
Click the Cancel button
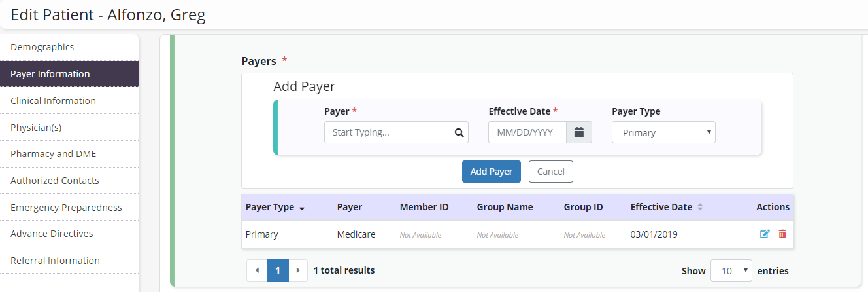click(550, 172)
